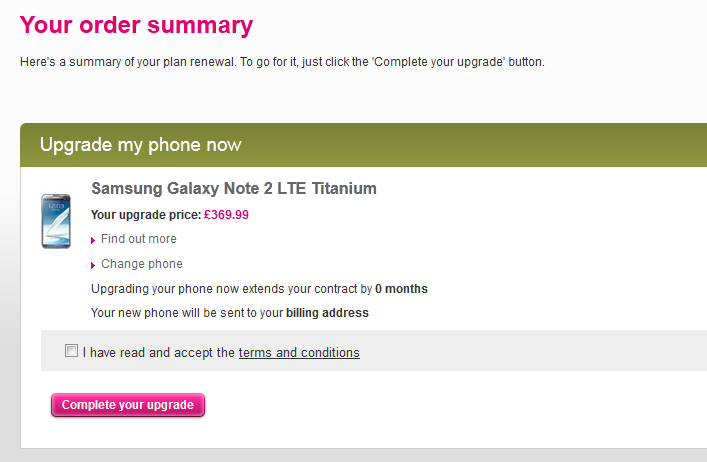
Task: Click the Samsung Galaxy Note 2 LTE Titanium title
Action: (x=233, y=188)
